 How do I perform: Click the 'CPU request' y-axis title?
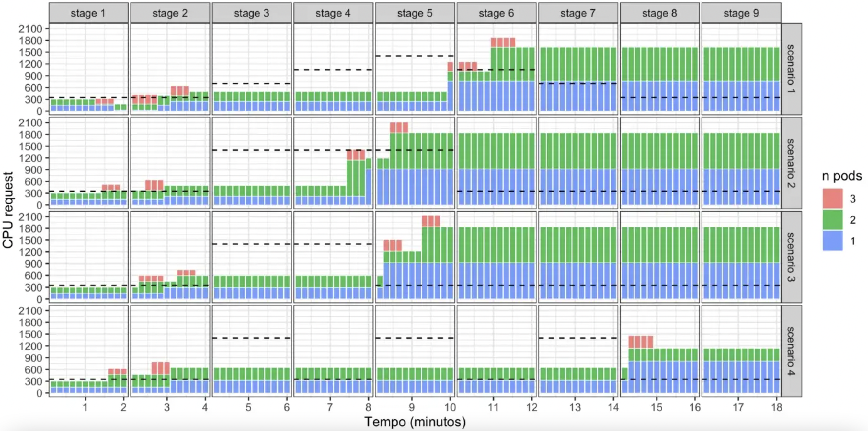pos(8,210)
